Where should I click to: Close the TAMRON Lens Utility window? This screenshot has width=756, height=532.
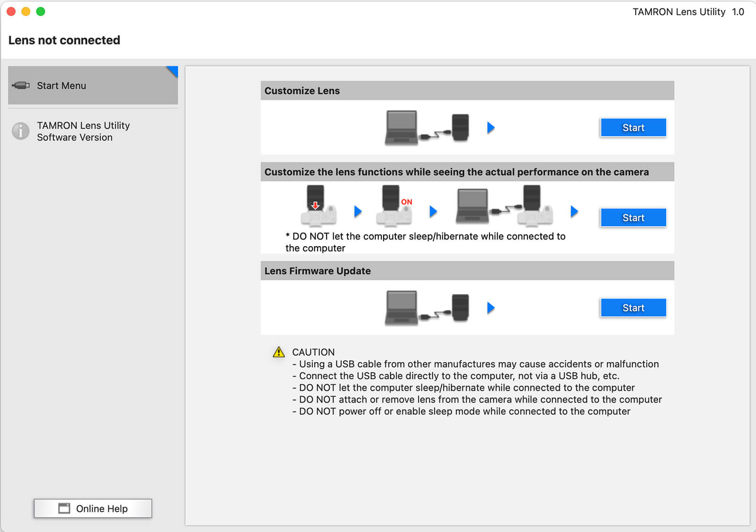(11, 11)
